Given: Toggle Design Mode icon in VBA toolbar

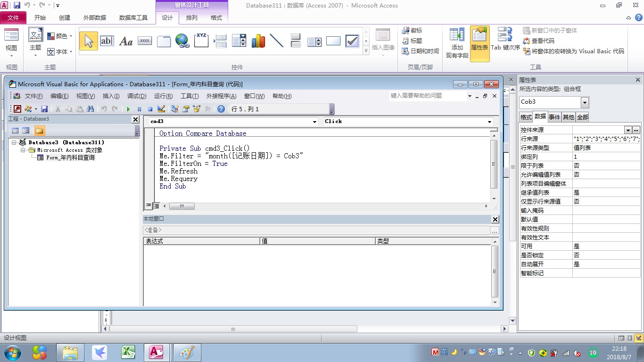Looking at the screenshot, I should click(x=161, y=109).
